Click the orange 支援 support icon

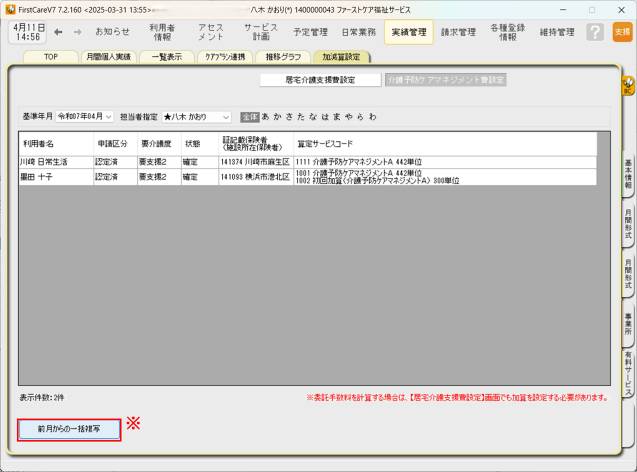point(622,32)
